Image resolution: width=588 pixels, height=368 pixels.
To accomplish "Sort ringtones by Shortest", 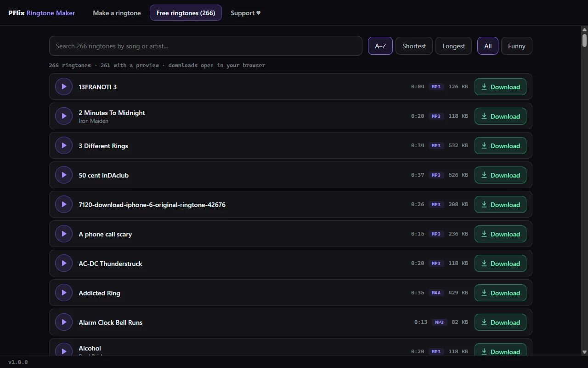I will coord(414,46).
